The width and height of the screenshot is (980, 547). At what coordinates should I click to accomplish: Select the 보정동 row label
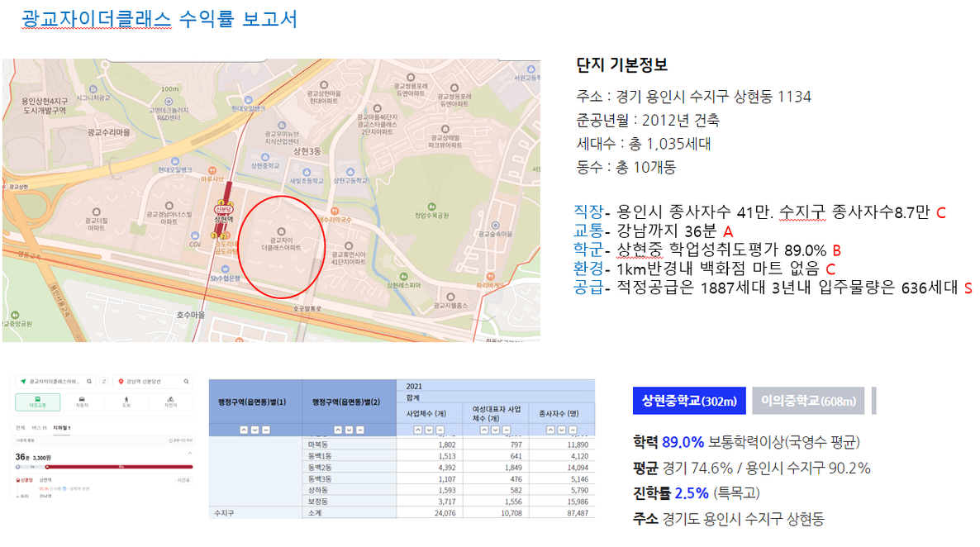pos(317,502)
